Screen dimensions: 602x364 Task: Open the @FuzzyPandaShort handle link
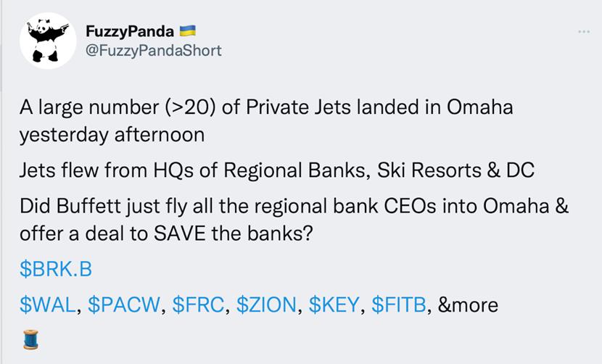coord(153,50)
